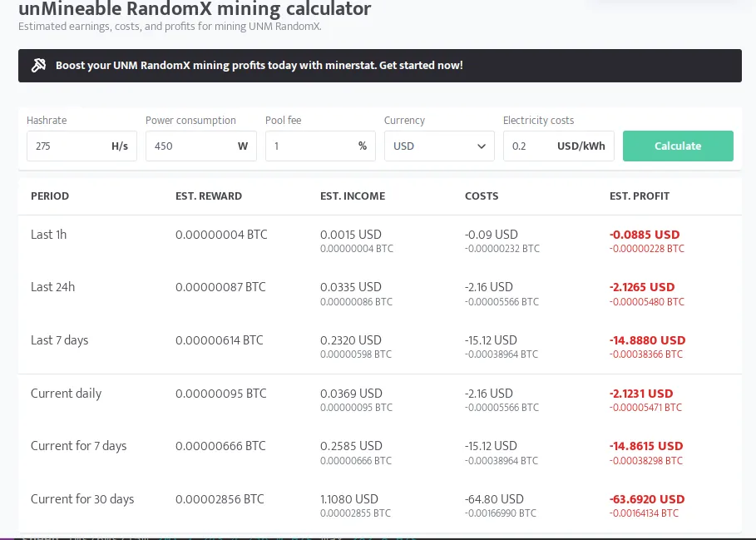Click cost value -15.12 USD in Last 7 days row

[x=491, y=340]
